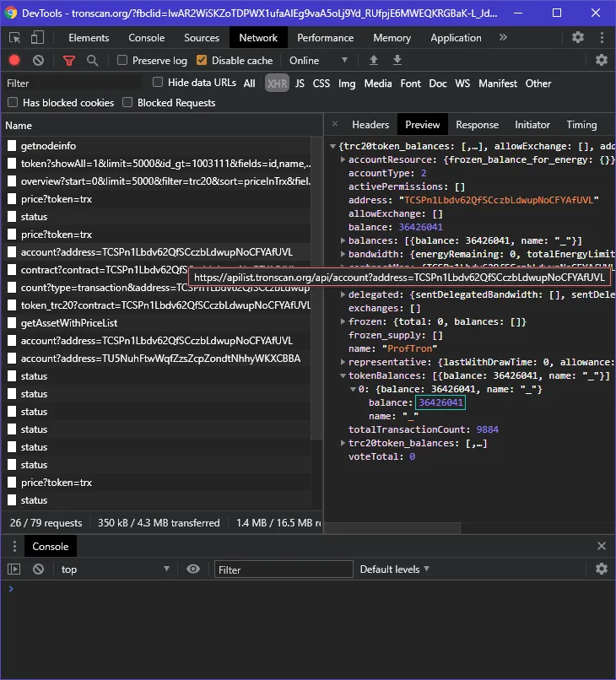Expand bandwidth object in preview

[x=343, y=254]
